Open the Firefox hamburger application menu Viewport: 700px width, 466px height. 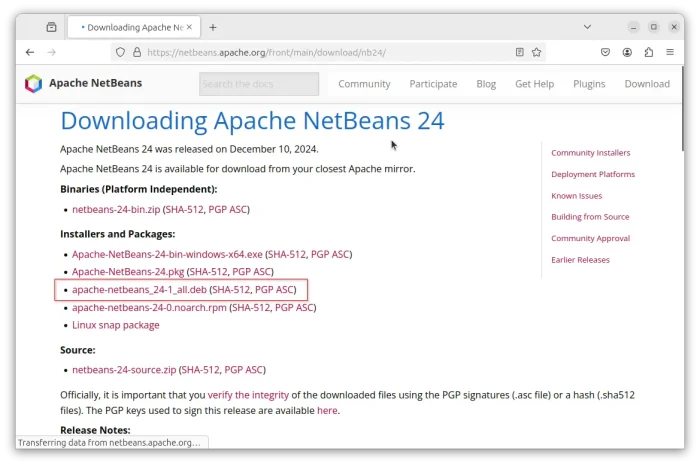click(671, 52)
